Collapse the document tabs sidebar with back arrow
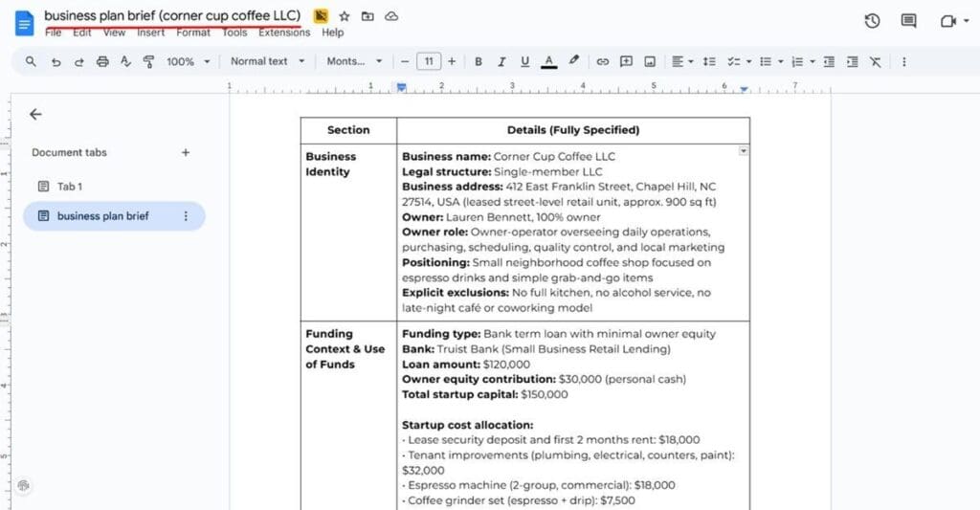The image size is (980, 510). coord(35,114)
